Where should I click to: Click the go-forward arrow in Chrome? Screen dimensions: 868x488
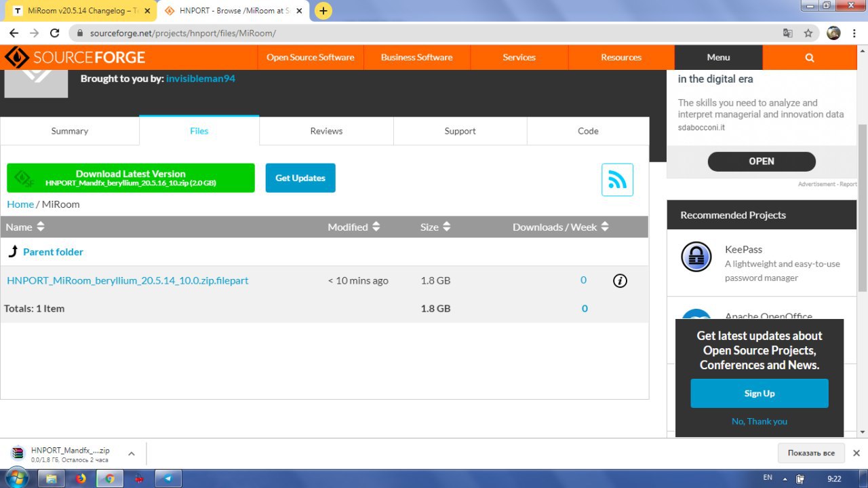point(35,33)
